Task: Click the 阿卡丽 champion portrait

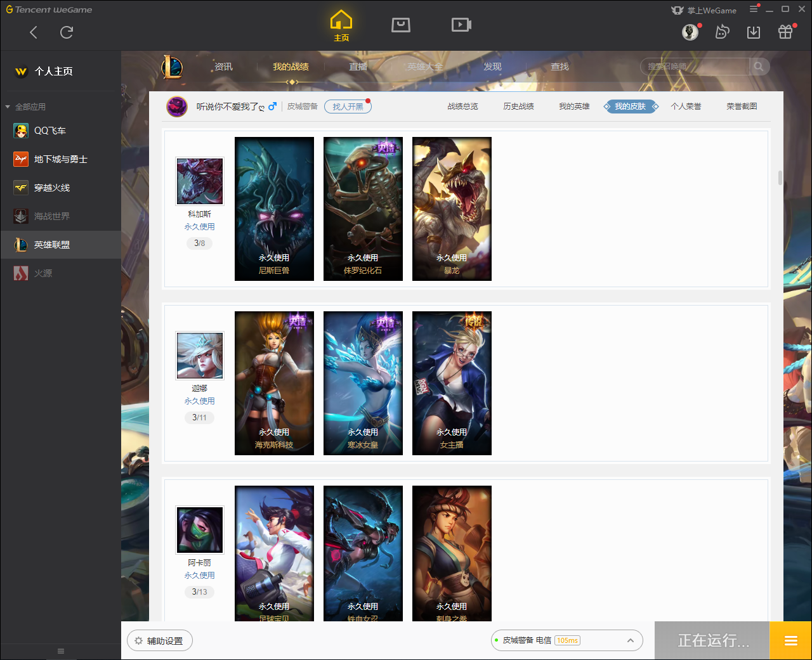Action: coord(200,530)
